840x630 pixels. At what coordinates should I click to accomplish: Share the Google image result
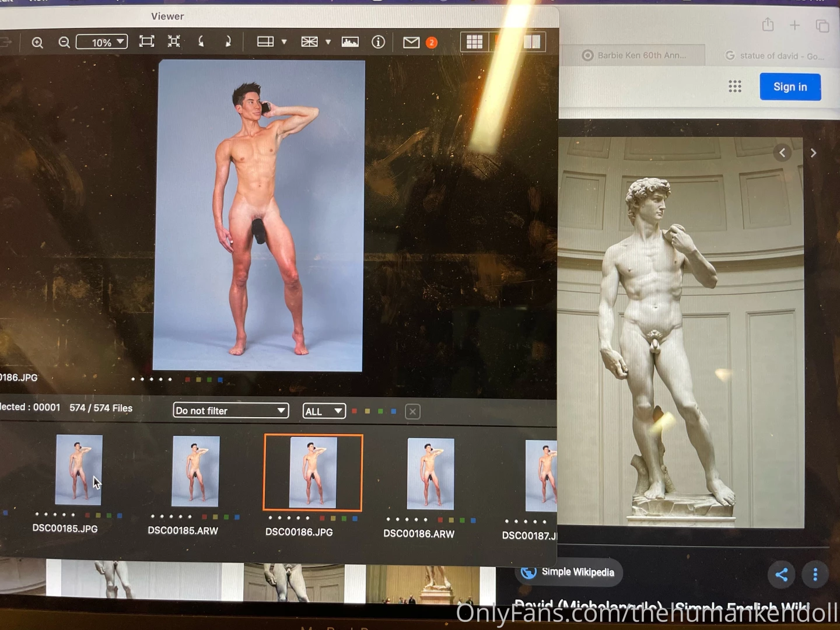click(782, 575)
